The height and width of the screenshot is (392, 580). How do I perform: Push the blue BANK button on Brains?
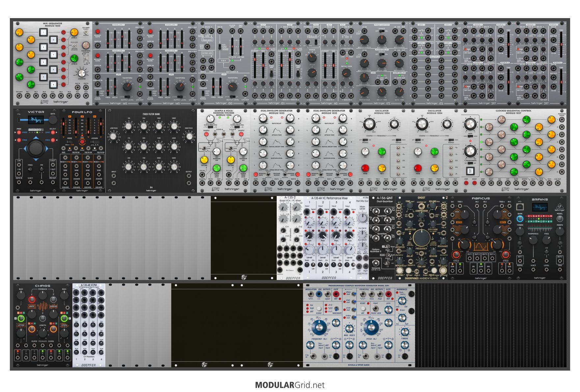pos(520,219)
